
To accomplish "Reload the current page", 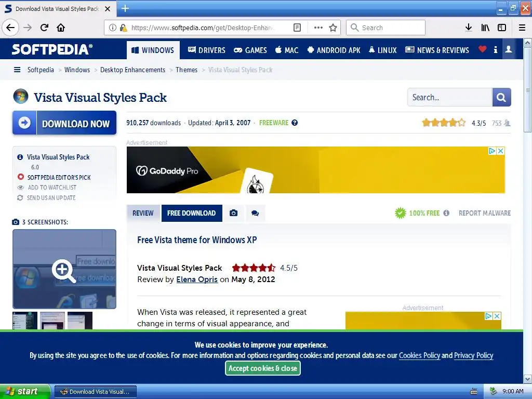I will pyautogui.click(x=44, y=28).
